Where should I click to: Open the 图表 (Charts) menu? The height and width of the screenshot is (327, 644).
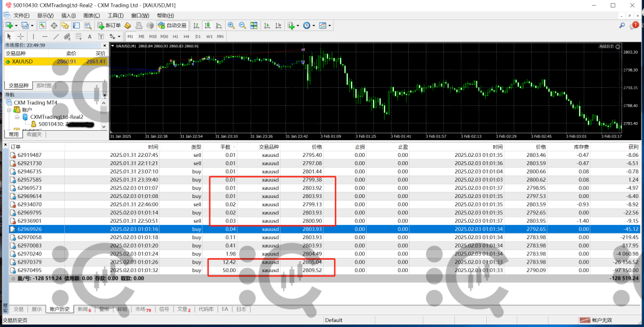(x=92, y=16)
